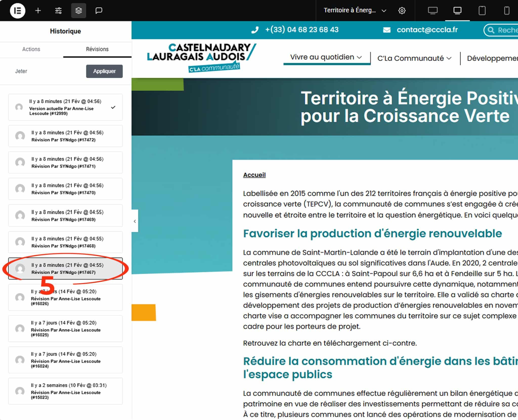Click the plus add element icon
Image resolution: width=518 pixels, height=420 pixels.
(x=38, y=11)
